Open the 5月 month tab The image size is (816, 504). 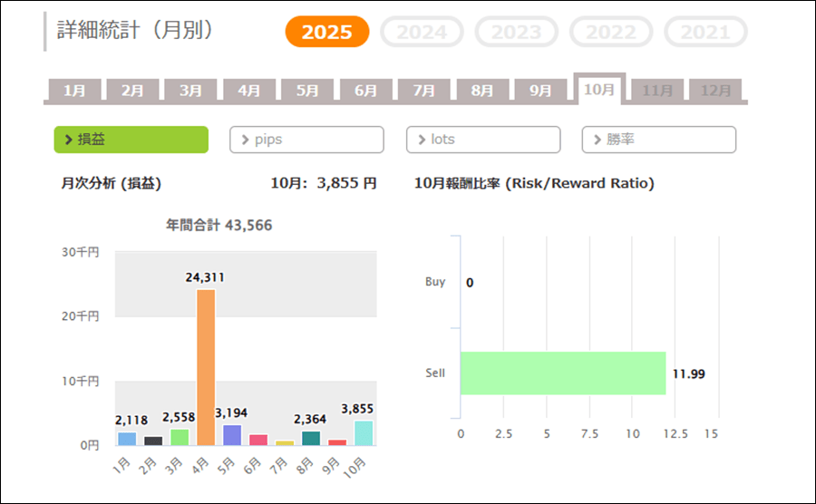(307, 90)
